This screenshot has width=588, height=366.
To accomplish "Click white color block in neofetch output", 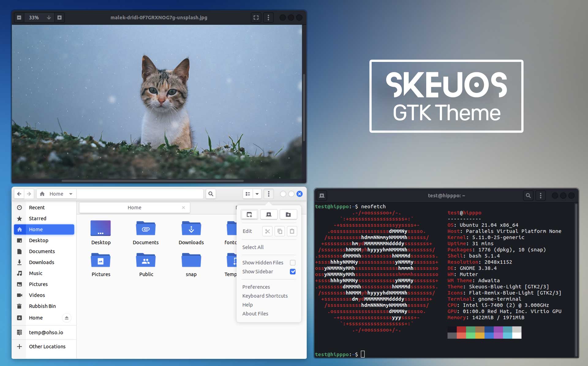I will [x=517, y=336].
